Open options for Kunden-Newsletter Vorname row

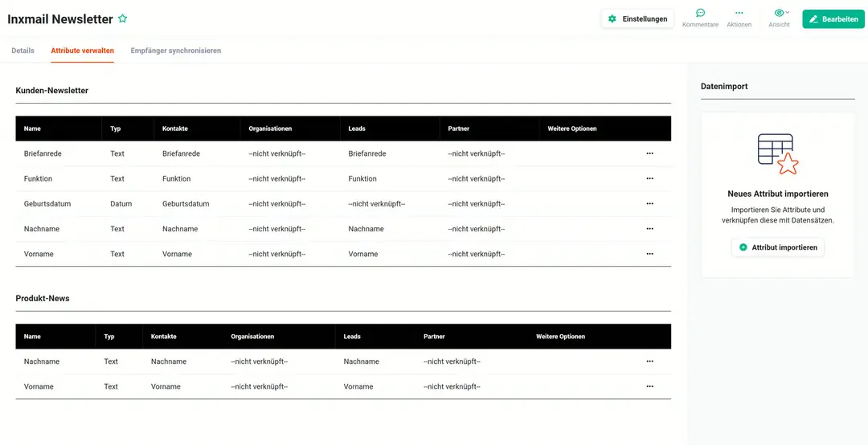tap(650, 254)
